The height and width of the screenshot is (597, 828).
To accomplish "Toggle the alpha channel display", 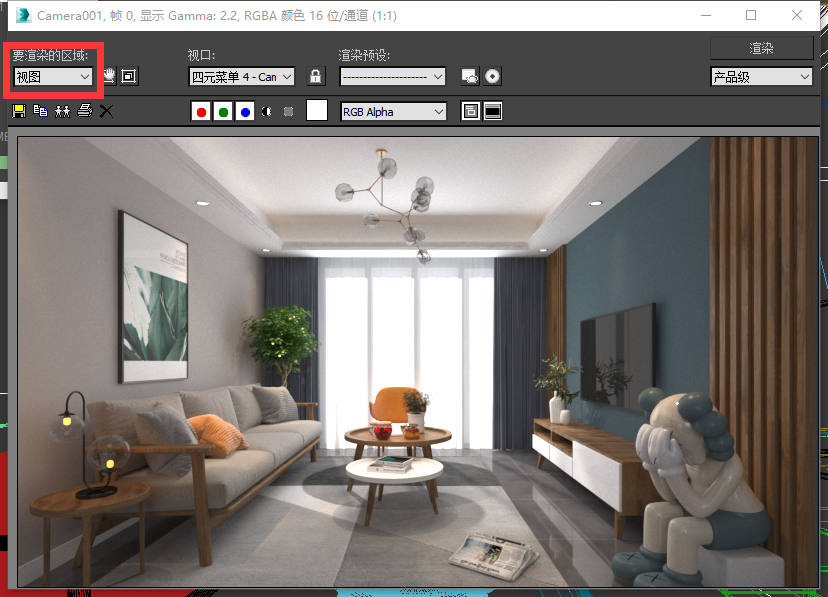I will 267,112.
